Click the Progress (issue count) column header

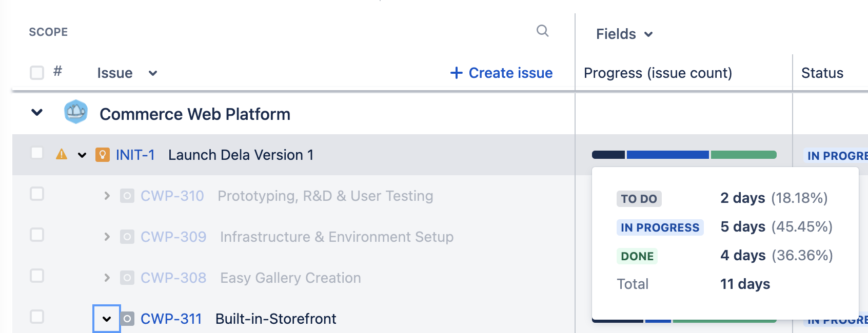(658, 73)
